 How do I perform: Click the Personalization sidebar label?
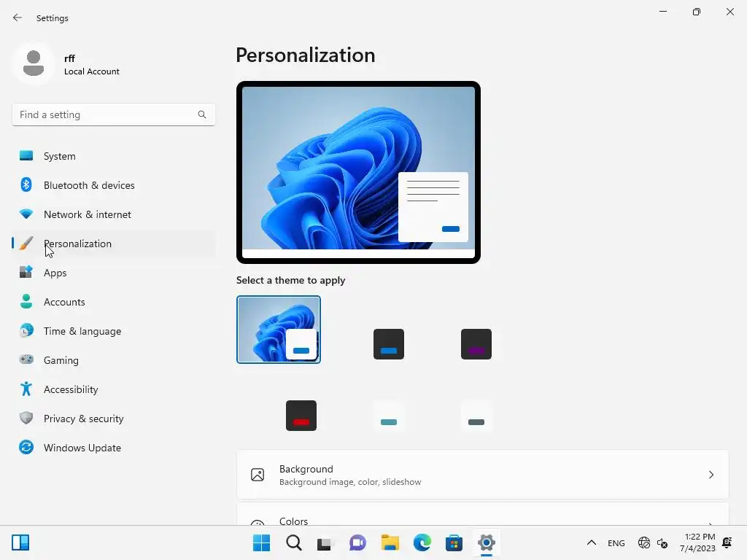click(77, 244)
